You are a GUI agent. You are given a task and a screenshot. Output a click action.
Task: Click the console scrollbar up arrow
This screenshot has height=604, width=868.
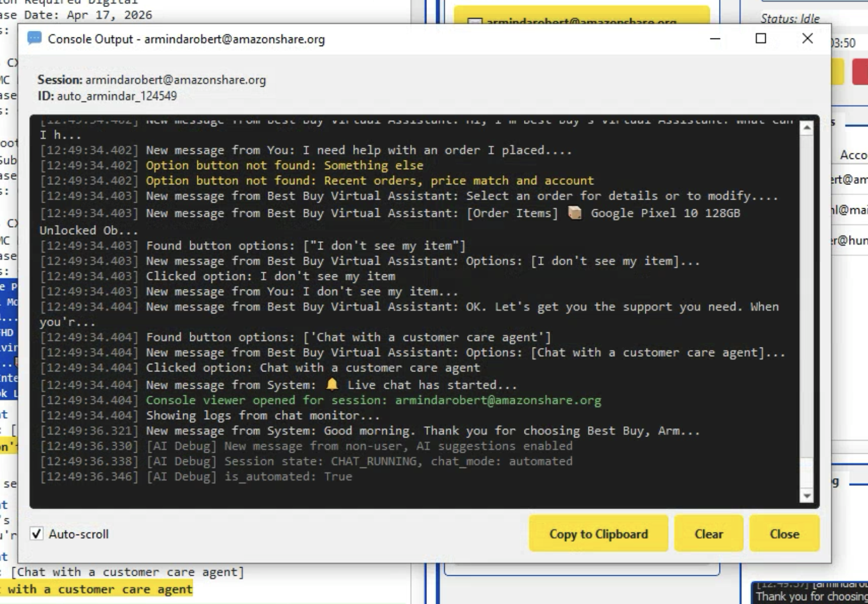[808, 127]
